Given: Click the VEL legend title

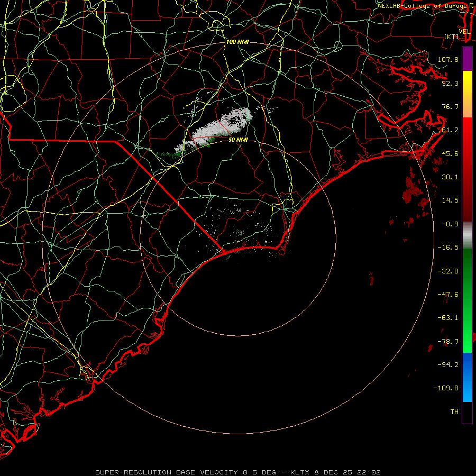Looking at the screenshot, I should tap(464, 32).
